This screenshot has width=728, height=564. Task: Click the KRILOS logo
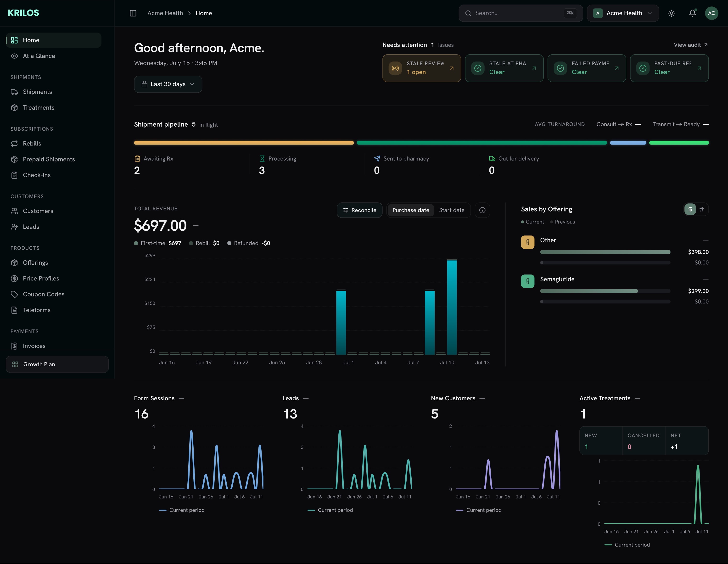point(23,13)
